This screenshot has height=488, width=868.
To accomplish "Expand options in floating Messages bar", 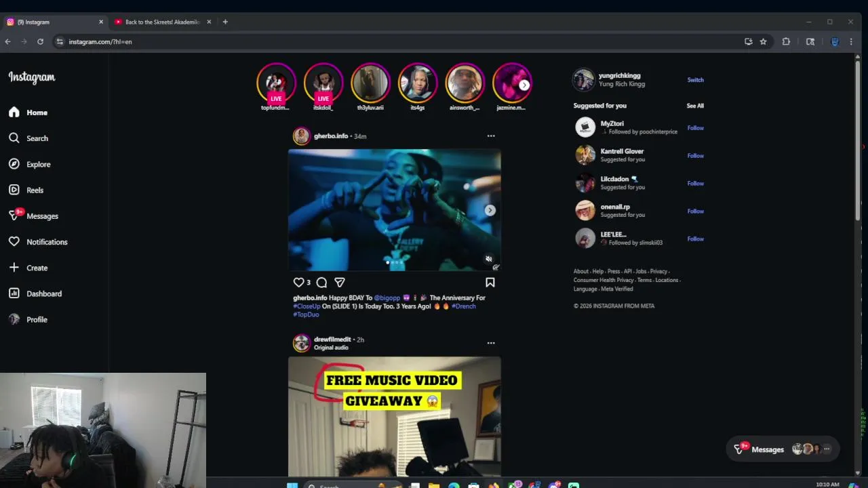I will pos(827,449).
